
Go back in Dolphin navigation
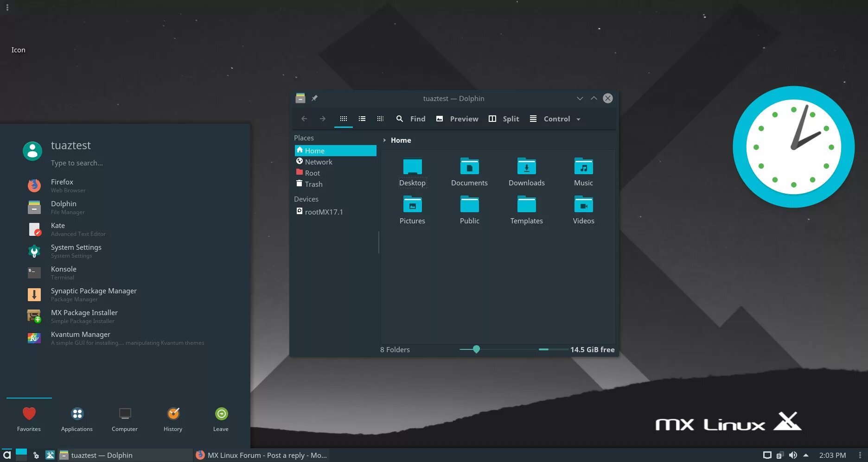(x=304, y=119)
